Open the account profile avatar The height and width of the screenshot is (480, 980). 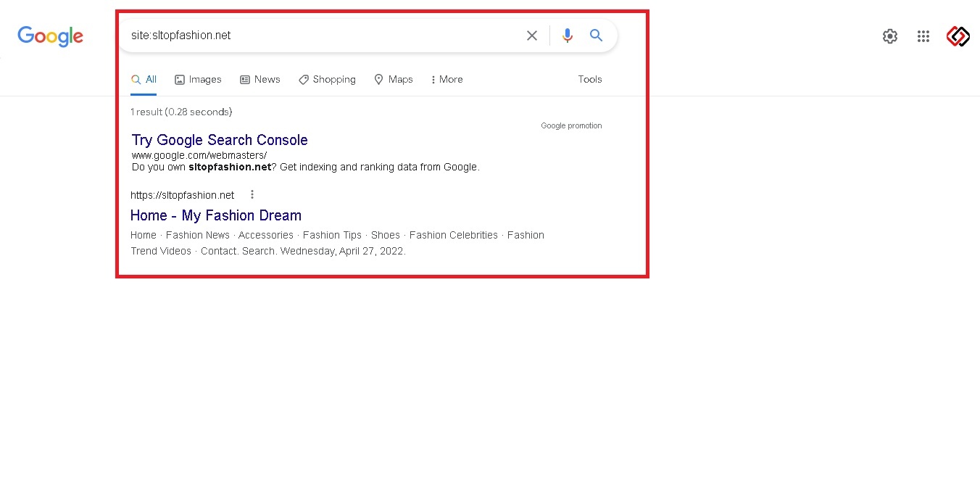coord(958,36)
